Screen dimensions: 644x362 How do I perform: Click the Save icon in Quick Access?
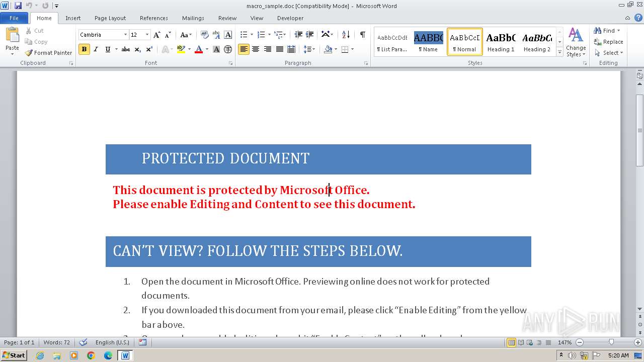[x=18, y=6]
